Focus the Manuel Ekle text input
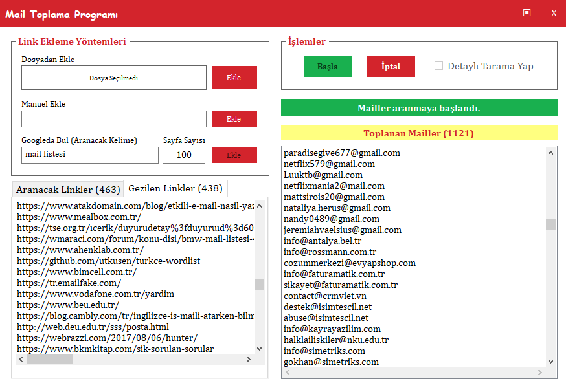The height and width of the screenshot is (392, 566). click(x=114, y=119)
